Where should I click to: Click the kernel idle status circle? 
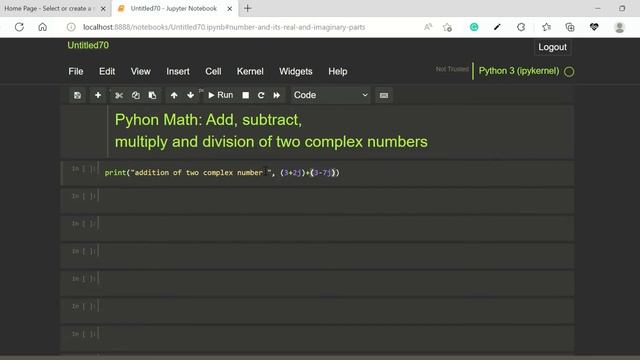[569, 72]
